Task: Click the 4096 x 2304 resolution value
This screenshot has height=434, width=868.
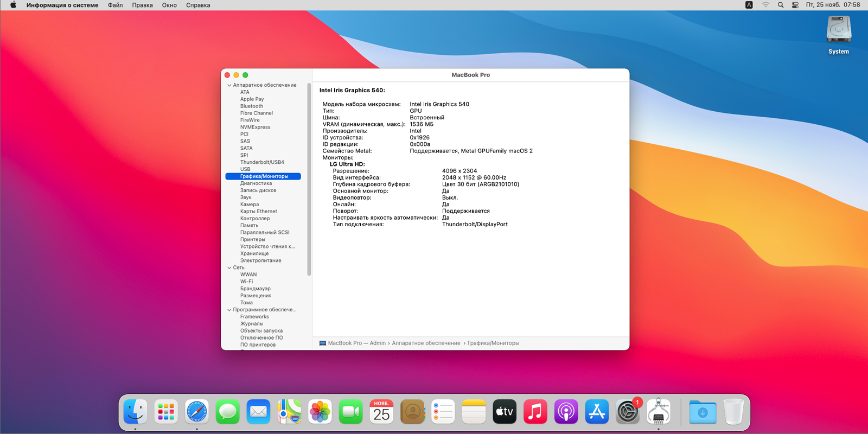Action: [459, 171]
